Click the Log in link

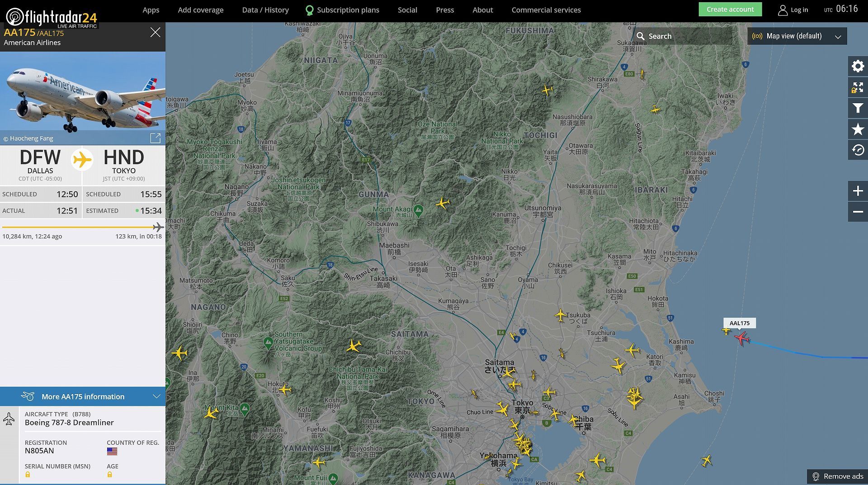[x=799, y=10]
